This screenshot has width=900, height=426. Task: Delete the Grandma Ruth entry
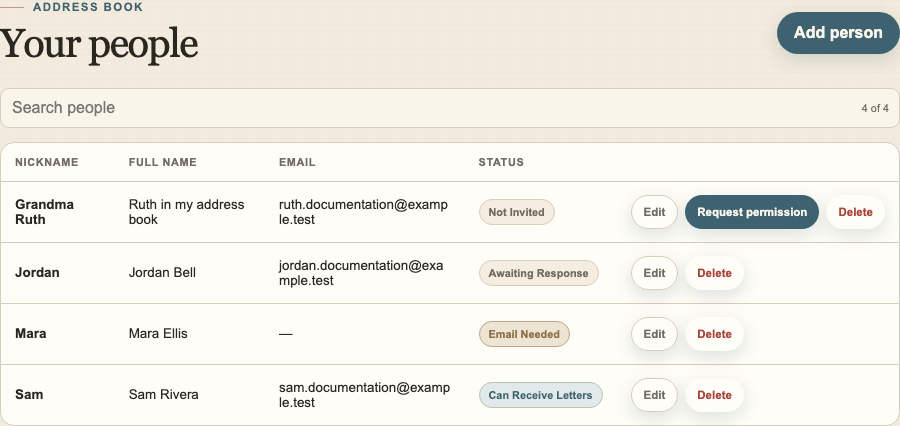855,212
